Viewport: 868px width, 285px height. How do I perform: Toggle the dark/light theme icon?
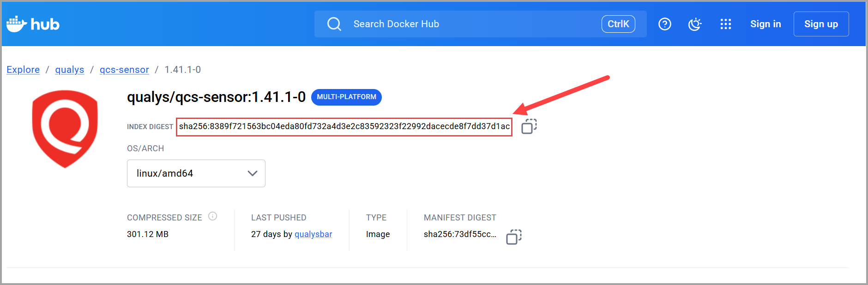click(x=694, y=24)
